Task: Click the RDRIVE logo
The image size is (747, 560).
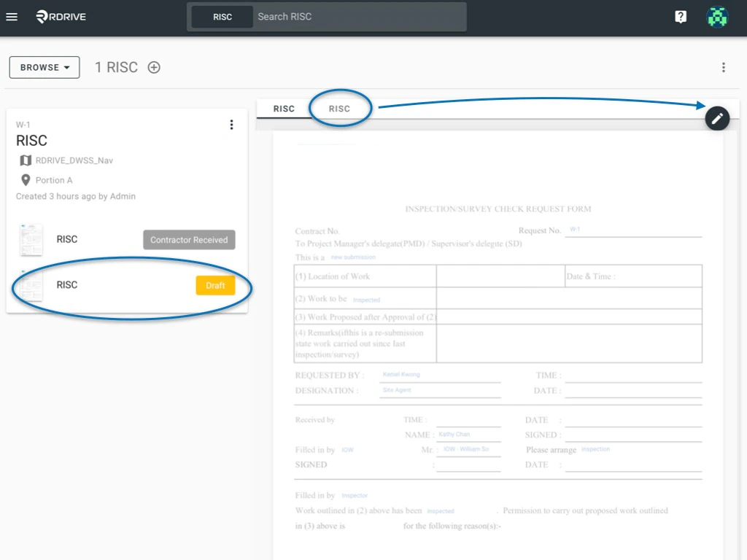Action: (61, 17)
